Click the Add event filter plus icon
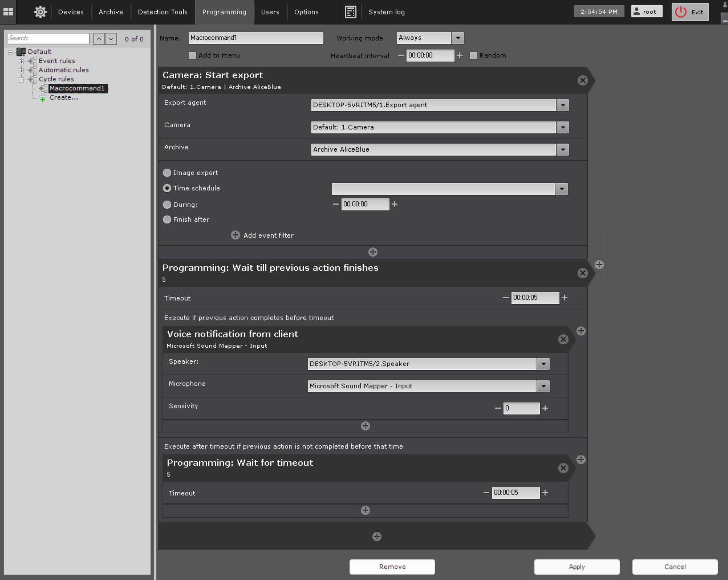This screenshot has height=580, width=728. coord(235,235)
